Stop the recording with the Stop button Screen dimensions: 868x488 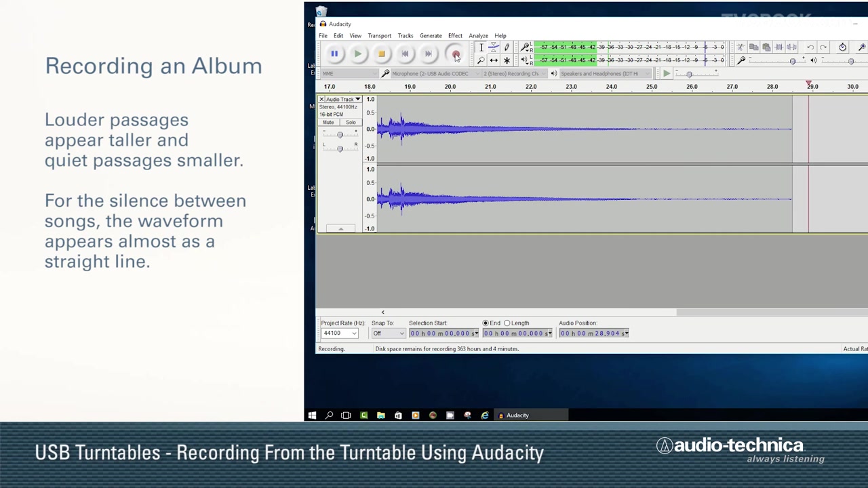coord(381,54)
